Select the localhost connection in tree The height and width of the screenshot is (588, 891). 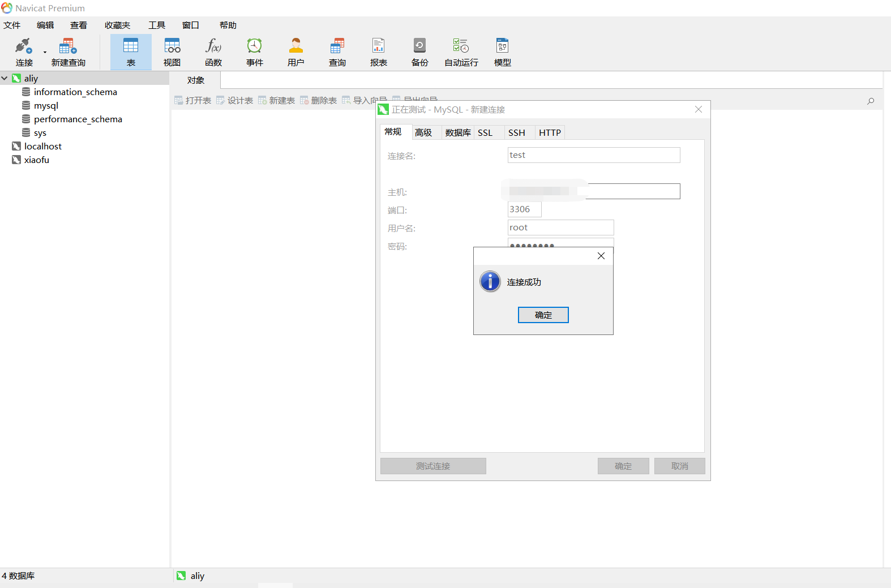tap(43, 146)
